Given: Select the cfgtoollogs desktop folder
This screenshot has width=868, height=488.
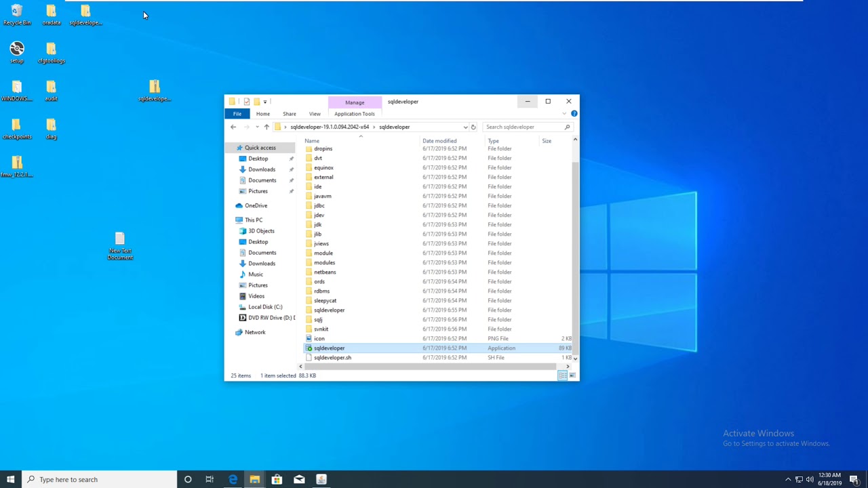Looking at the screenshot, I should [x=51, y=53].
